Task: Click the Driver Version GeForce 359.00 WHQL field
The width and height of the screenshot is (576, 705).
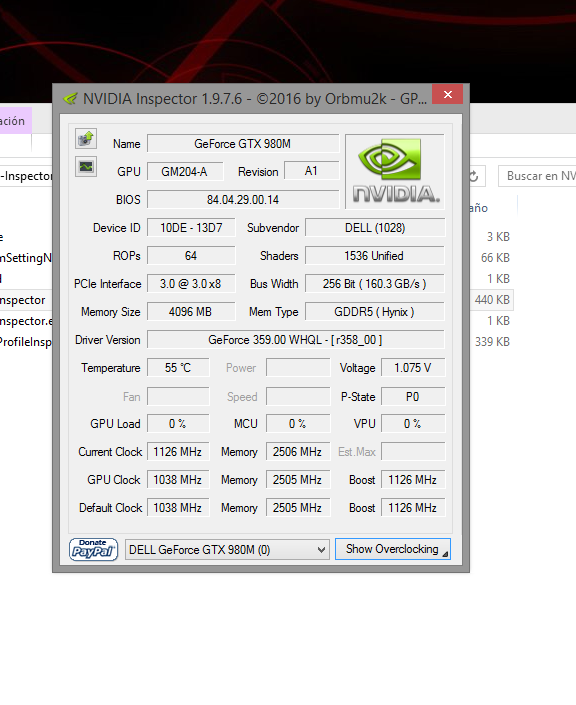Action: (296, 339)
